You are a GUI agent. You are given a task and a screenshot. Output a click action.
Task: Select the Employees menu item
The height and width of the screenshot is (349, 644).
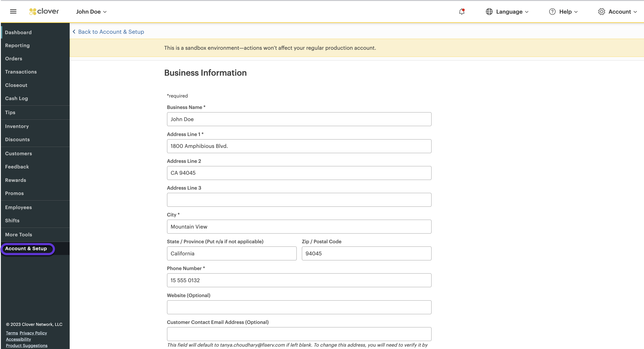tap(18, 207)
